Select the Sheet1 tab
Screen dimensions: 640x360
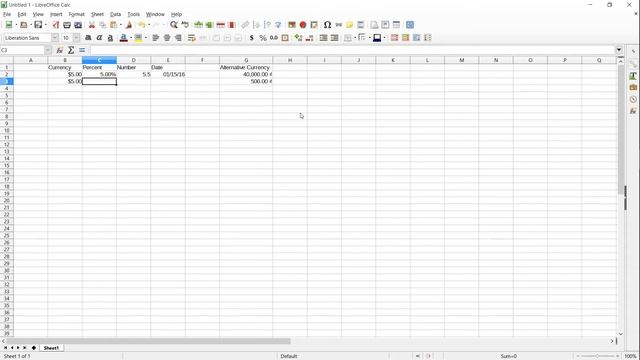point(51,348)
